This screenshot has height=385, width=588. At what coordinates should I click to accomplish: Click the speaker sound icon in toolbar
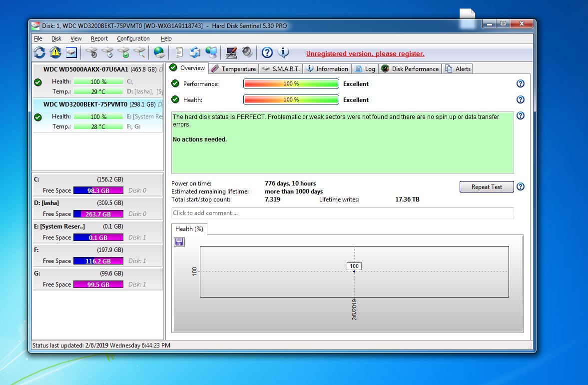247,52
